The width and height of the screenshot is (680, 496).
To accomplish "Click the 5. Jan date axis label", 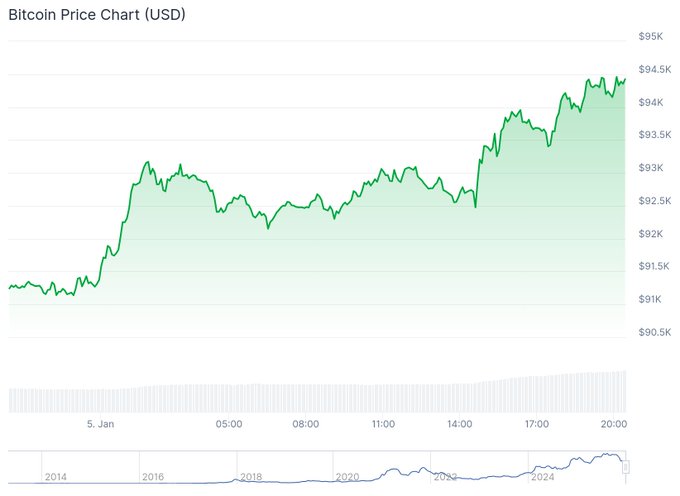I will [101, 424].
